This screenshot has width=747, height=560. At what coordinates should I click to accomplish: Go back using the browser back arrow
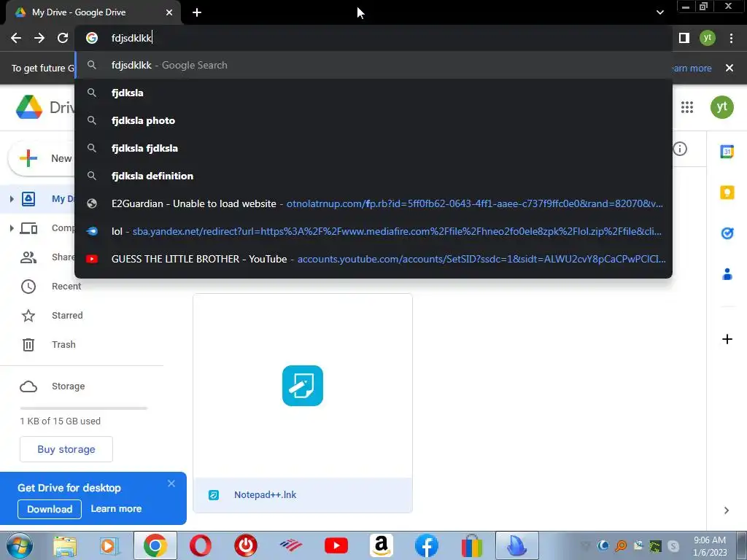point(16,38)
